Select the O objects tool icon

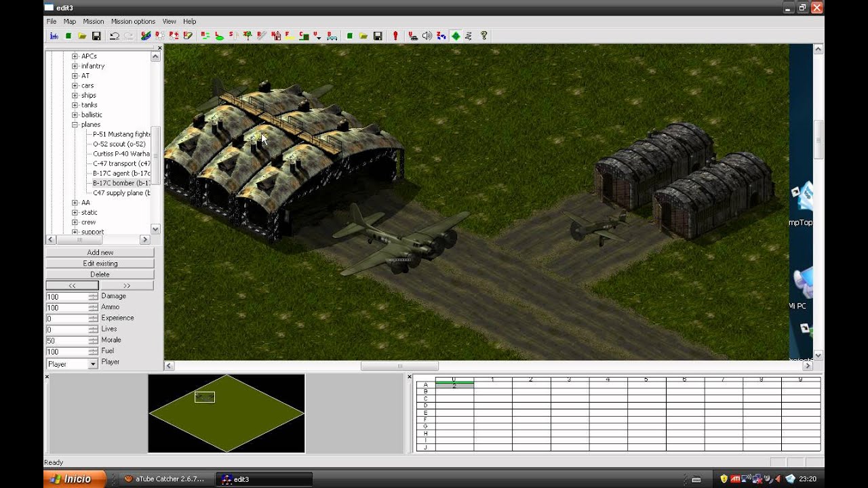[159, 35]
